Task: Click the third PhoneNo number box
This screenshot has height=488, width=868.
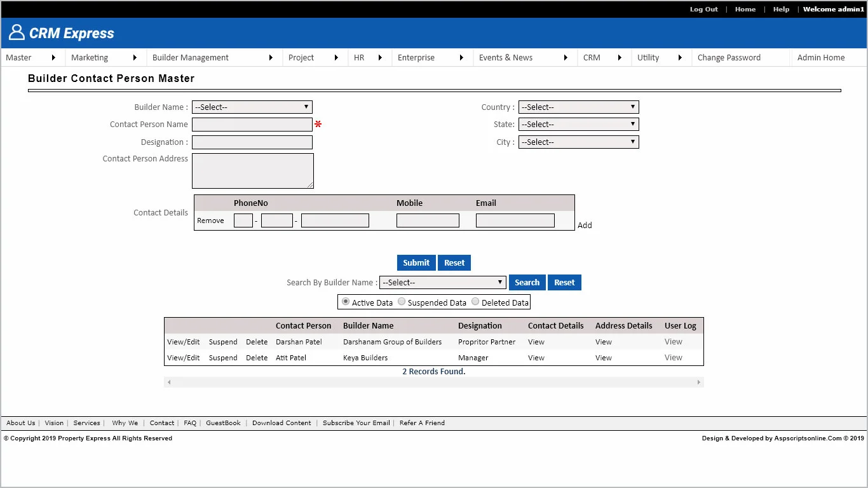Action: (x=335, y=220)
